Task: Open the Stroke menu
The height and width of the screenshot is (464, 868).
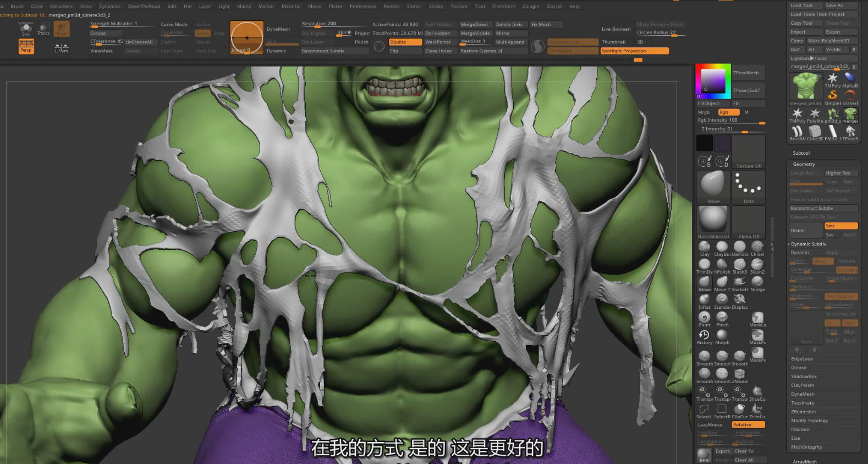Action: [x=436, y=7]
